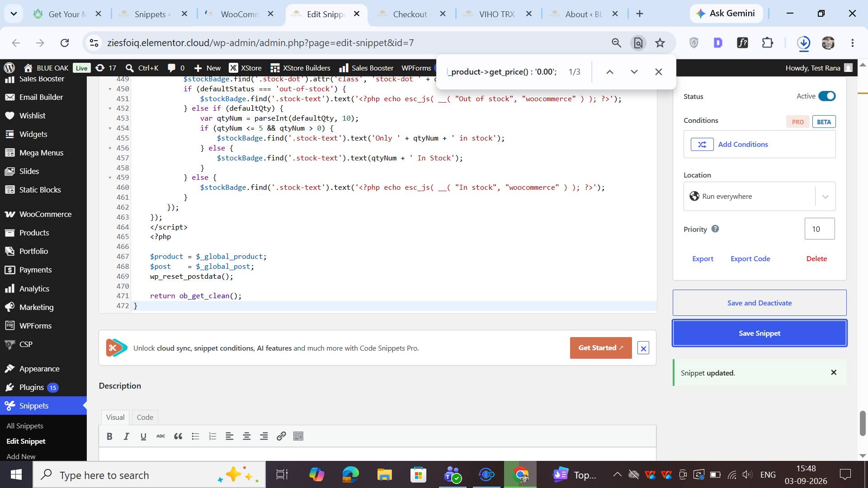The image size is (868, 488).
Task: Go to next find result
Action: coord(634,72)
